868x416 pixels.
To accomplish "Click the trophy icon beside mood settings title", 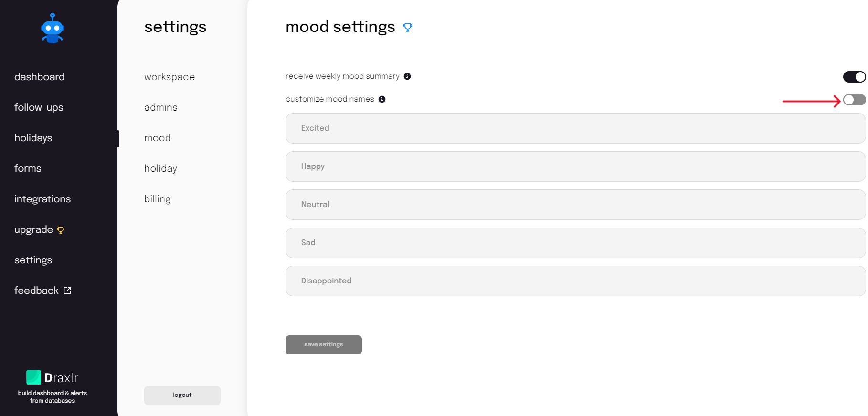I will point(408,27).
